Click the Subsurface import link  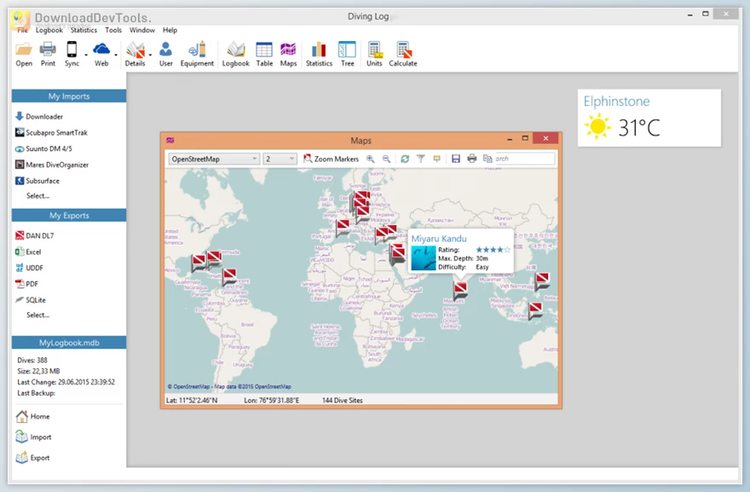43,181
